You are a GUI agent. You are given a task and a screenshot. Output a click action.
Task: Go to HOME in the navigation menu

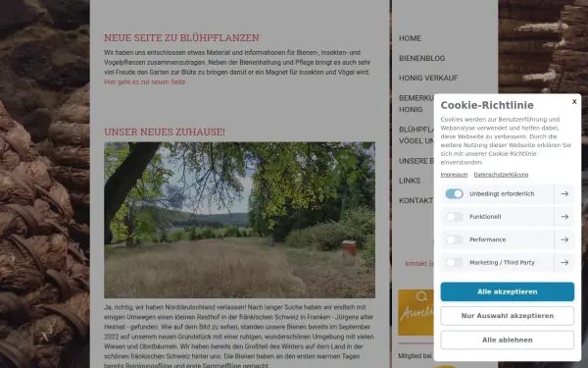(410, 38)
